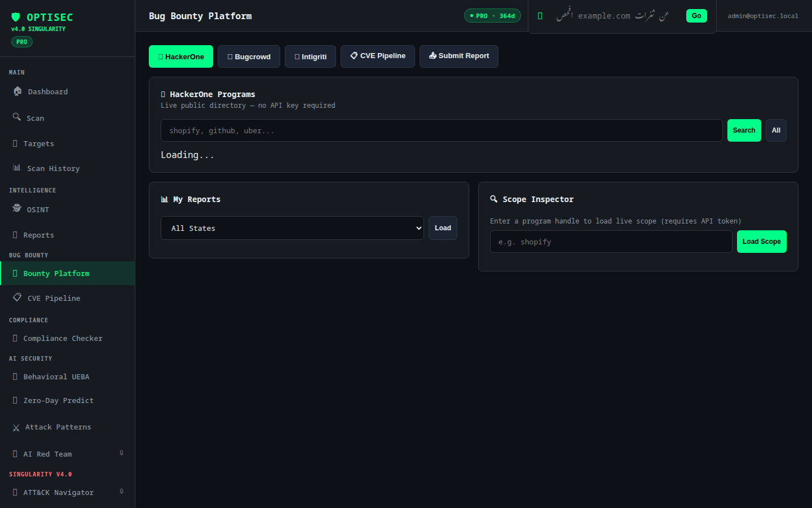Click the All programs button

pyautogui.click(x=776, y=130)
